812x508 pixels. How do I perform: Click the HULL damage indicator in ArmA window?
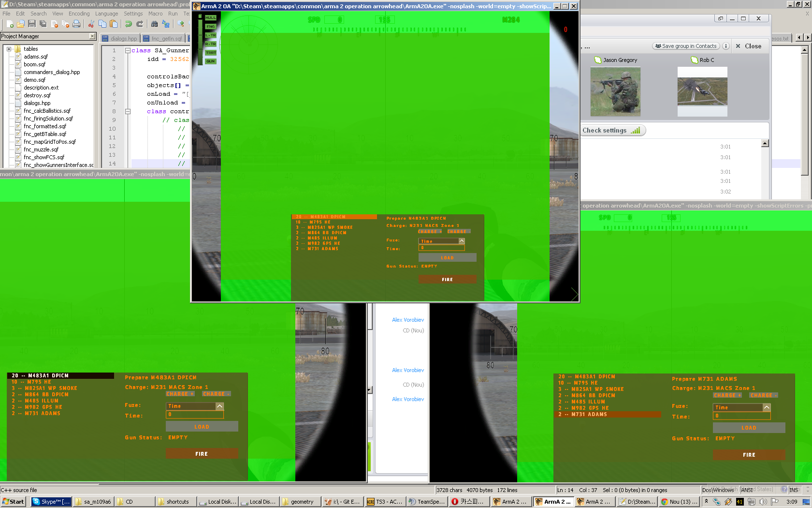211,18
